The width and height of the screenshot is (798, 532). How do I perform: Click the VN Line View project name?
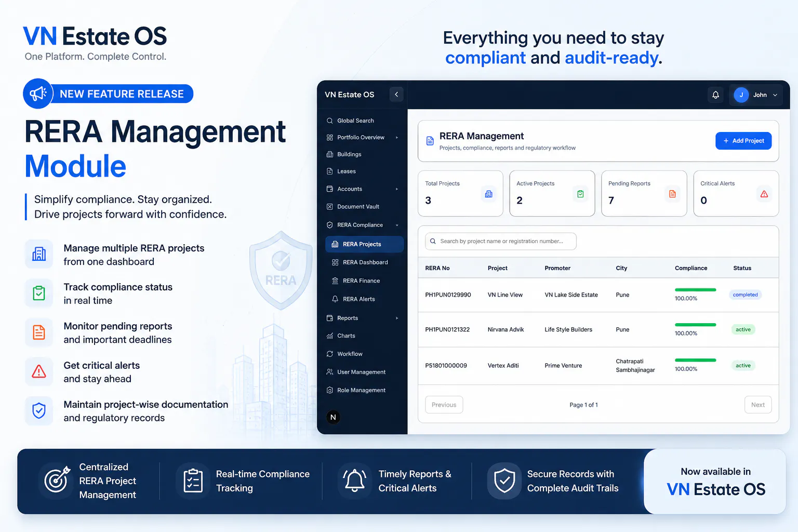pos(505,295)
